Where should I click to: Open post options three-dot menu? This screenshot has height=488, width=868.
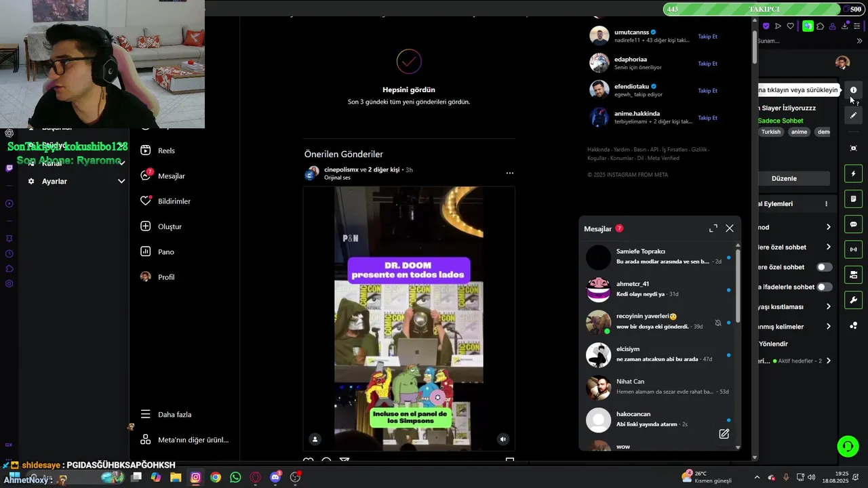pos(509,173)
